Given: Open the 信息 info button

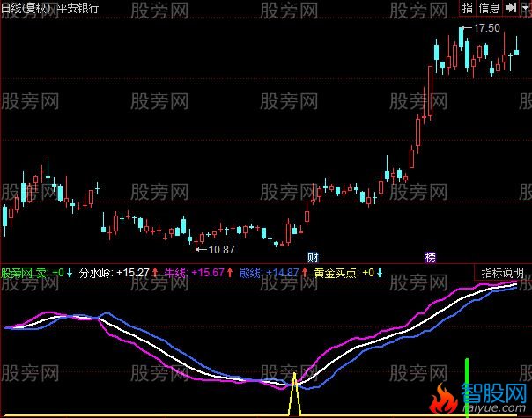Looking at the screenshot, I should (x=489, y=8).
